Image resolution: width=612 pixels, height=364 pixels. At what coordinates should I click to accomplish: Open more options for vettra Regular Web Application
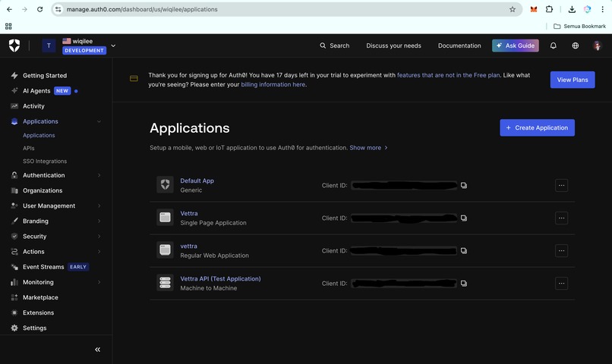(x=561, y=251)
